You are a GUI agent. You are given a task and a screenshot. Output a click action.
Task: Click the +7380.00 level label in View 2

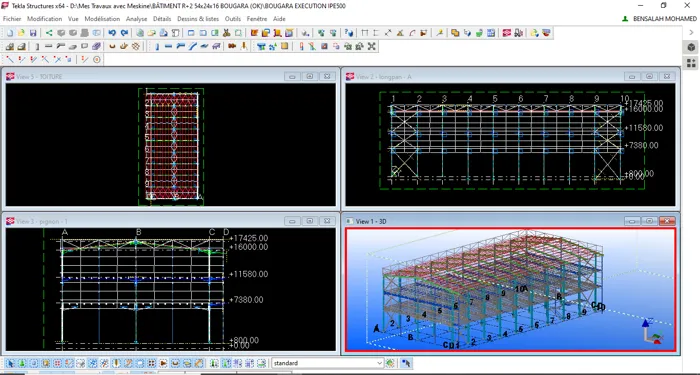tap(641, 145)
